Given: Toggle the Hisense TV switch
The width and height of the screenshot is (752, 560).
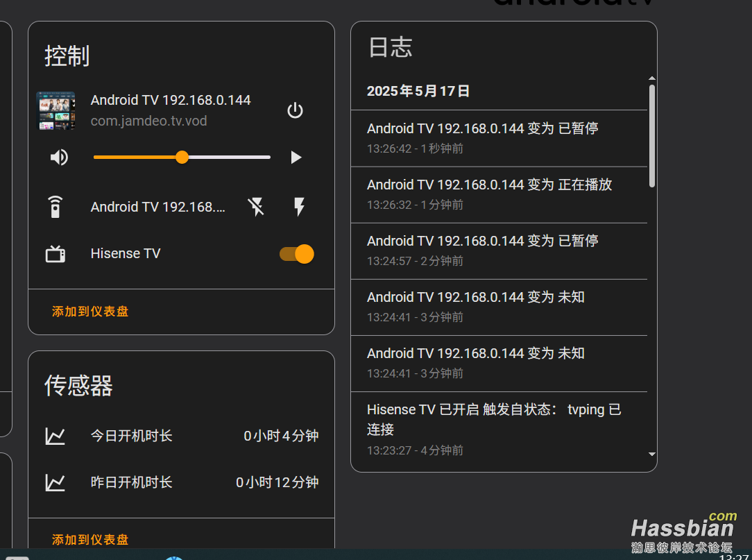Looking at the screenshot, I should pos(296,254).
